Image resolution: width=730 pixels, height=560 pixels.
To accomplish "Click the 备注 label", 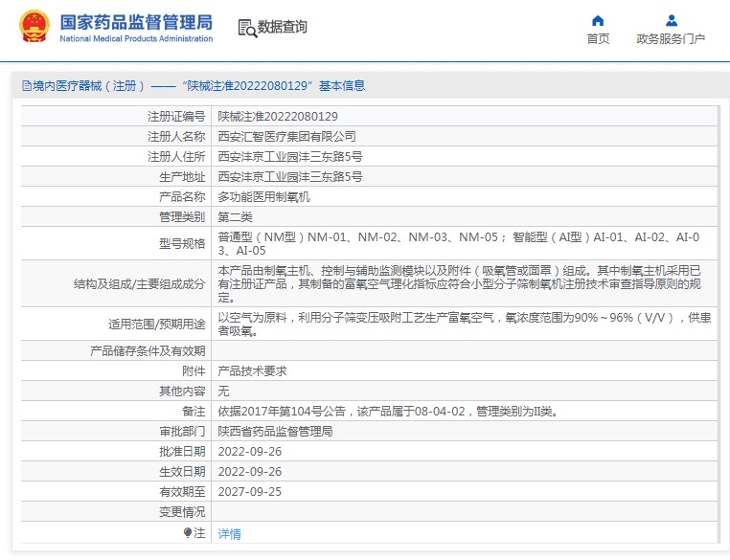I will click(194, 412).
